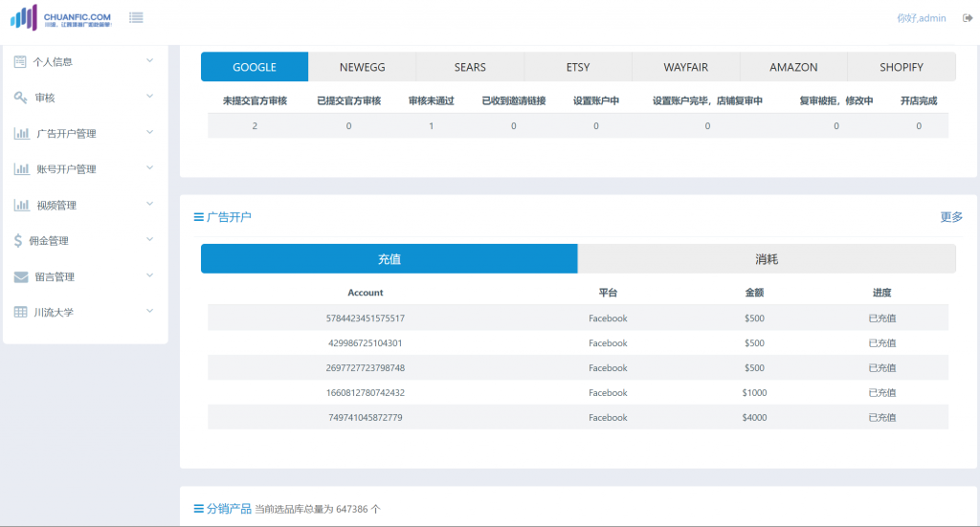Click the 已提交官方审核 column header
The image size is (980, 527).
coord(348,100)
